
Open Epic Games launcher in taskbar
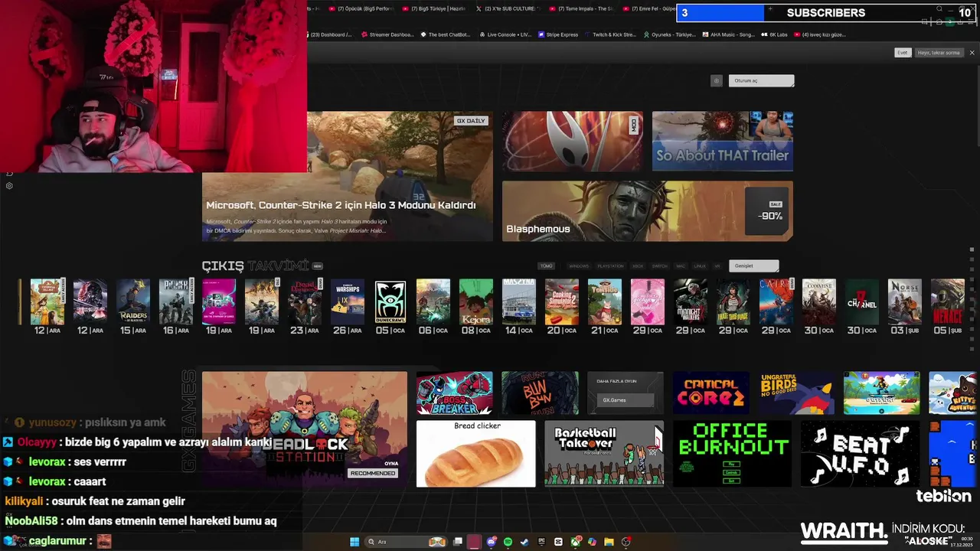541,542
